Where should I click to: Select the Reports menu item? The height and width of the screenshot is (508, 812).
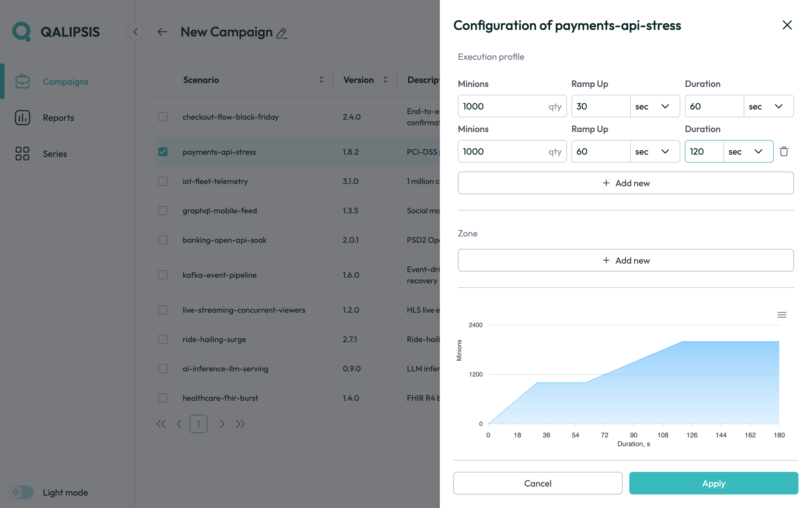coord(58,118)
